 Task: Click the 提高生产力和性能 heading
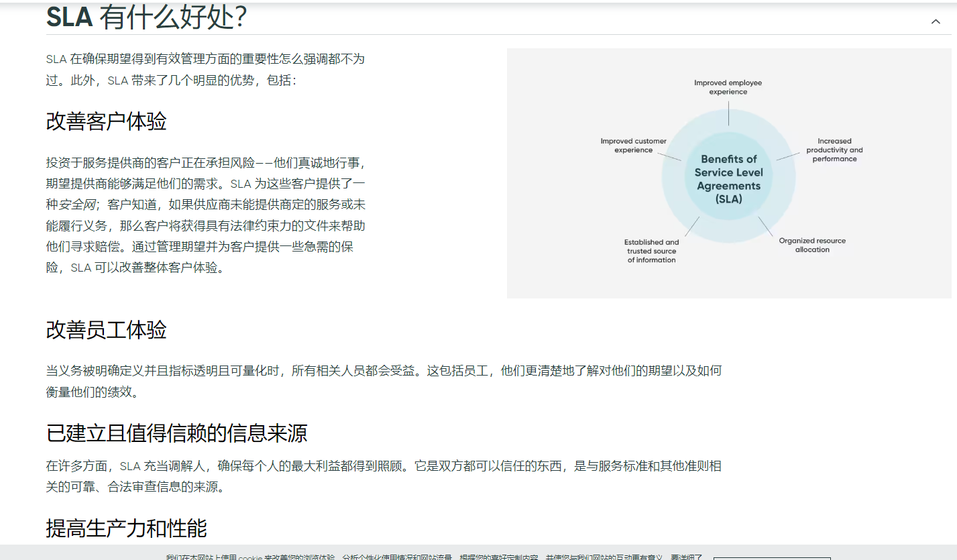point(126,528)
